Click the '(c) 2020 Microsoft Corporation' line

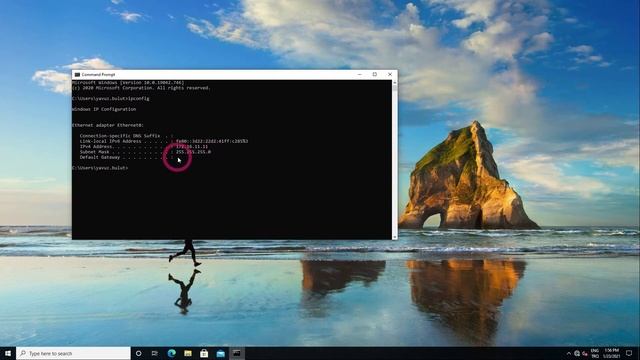141,88
